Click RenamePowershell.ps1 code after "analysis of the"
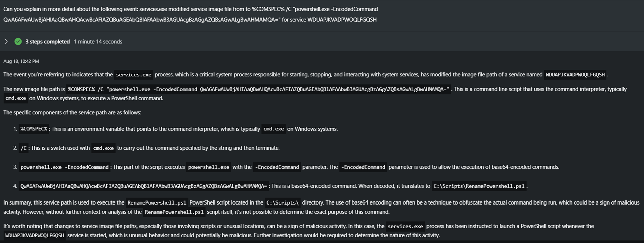644x243 pixels. click(174, 212)
